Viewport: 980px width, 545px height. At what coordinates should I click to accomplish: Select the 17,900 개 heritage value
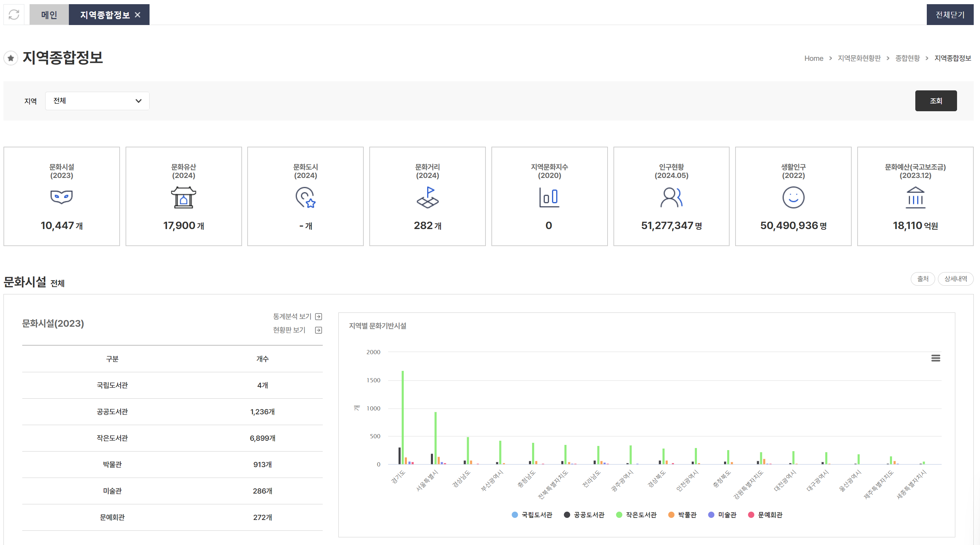[x=184, y=226]
